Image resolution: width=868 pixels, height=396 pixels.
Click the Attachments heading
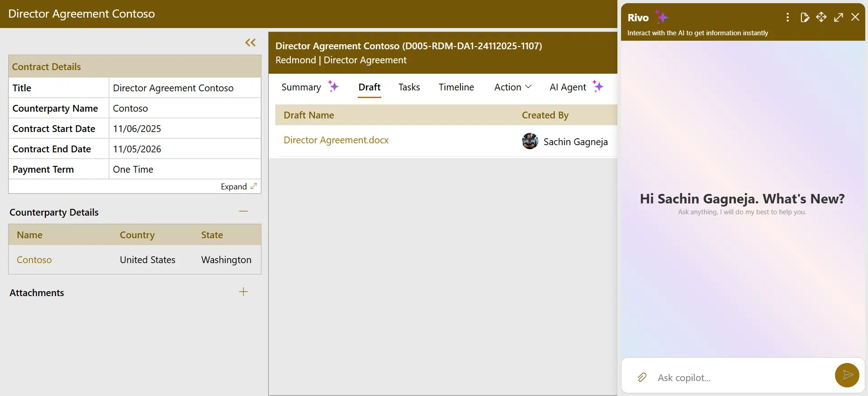[37, 293]
